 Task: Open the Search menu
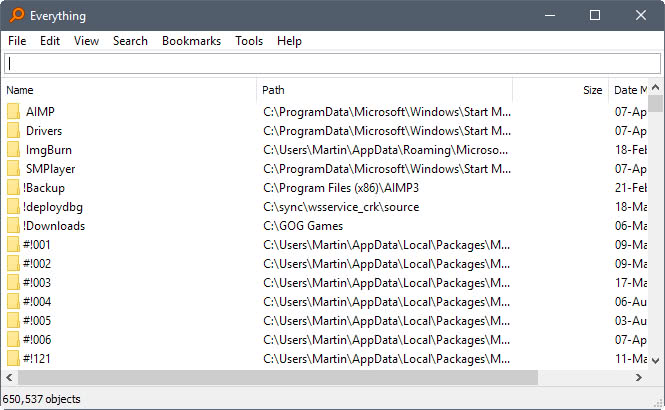click(130, 41)
